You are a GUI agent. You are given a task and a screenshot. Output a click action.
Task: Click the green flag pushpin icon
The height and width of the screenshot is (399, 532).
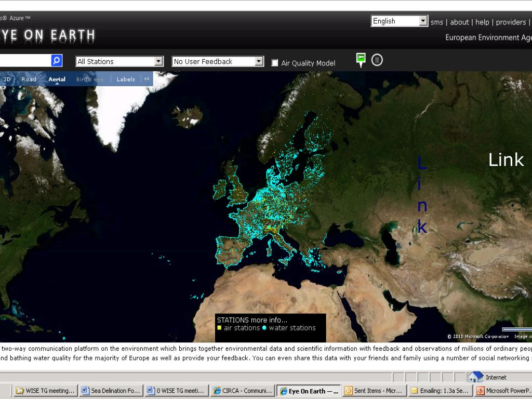tap(361, 59)
